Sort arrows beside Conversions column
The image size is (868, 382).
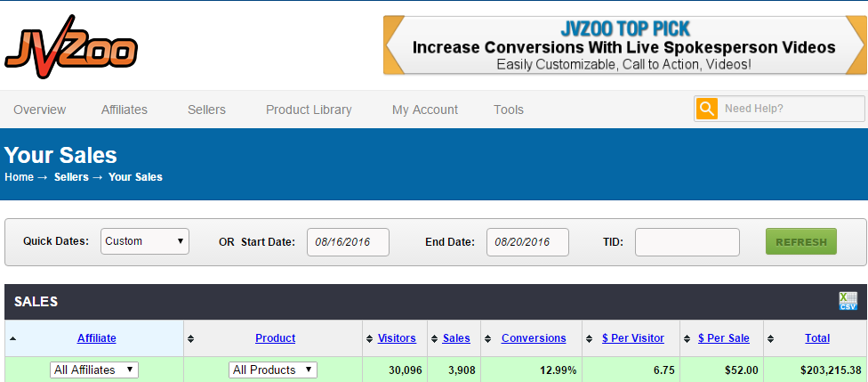click(x=487, y=338)
